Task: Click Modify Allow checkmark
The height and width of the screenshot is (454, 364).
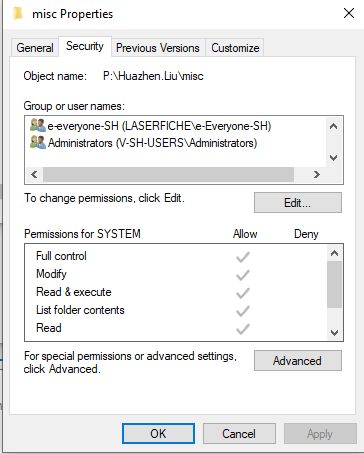Action: (243, 275)
